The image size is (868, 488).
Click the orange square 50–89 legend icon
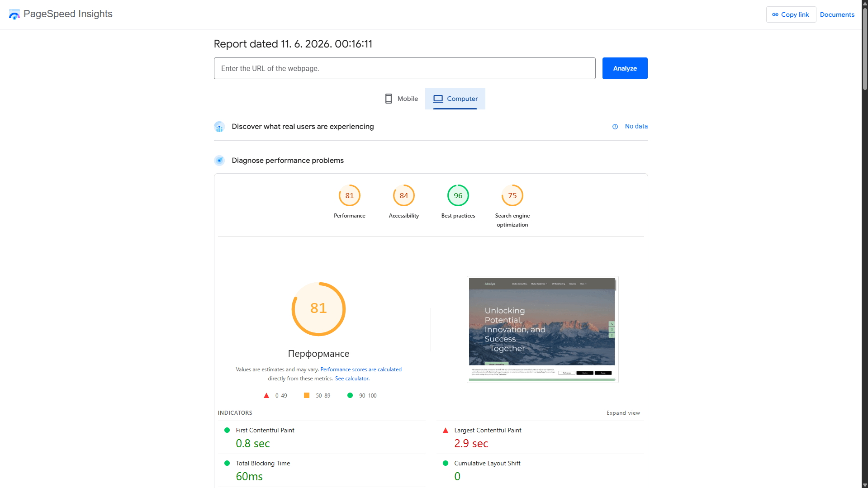point(307,395)
